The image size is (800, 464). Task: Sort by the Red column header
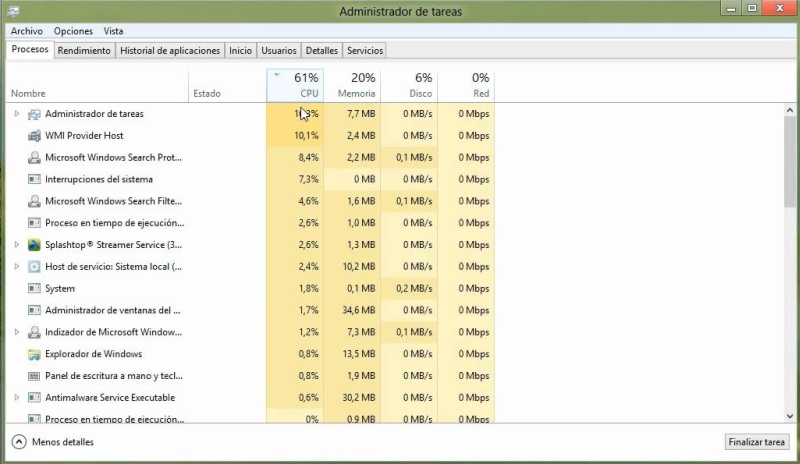[x=466, y=86]
